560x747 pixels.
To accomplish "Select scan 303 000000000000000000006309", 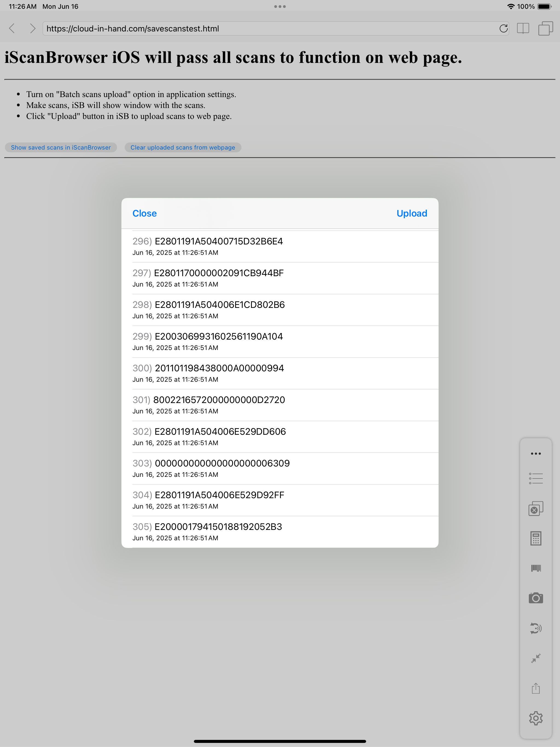I will point(280,469).
